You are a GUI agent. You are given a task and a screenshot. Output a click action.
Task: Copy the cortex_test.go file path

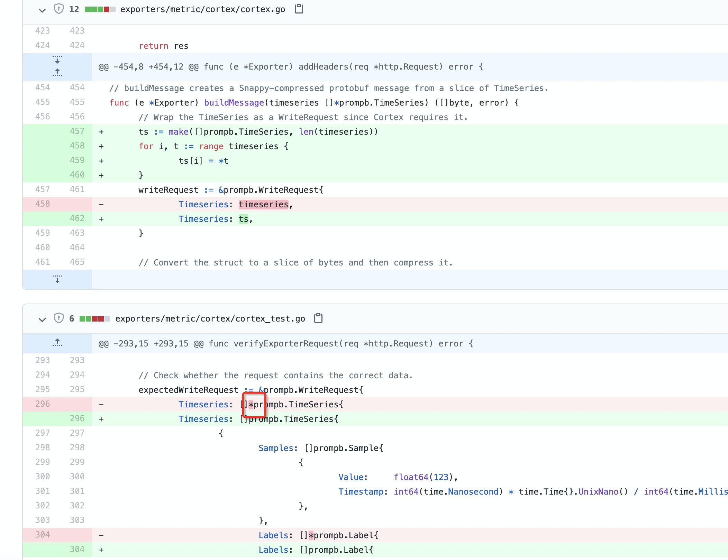318,318
